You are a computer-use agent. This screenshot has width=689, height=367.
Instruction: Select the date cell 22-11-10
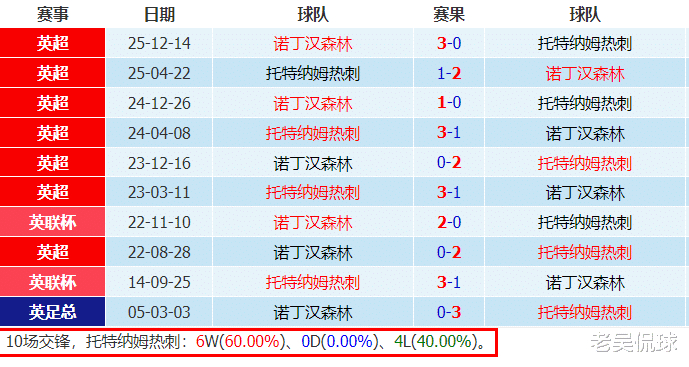(x=159, y=222)
